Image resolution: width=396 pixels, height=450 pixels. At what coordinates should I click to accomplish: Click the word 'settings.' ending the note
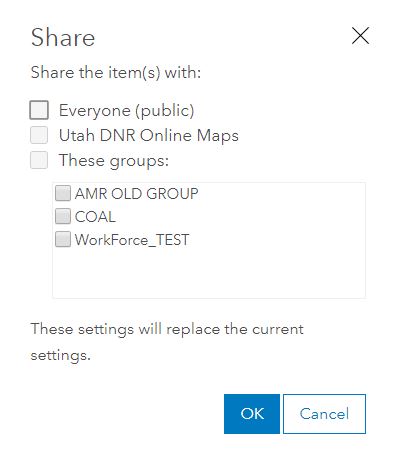(61, 355)
